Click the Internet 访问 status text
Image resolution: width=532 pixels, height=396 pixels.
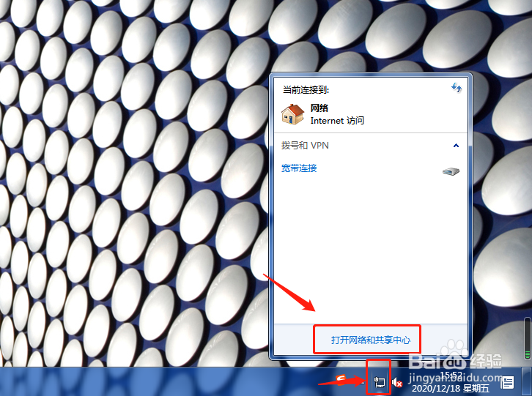tap(337, 120)
